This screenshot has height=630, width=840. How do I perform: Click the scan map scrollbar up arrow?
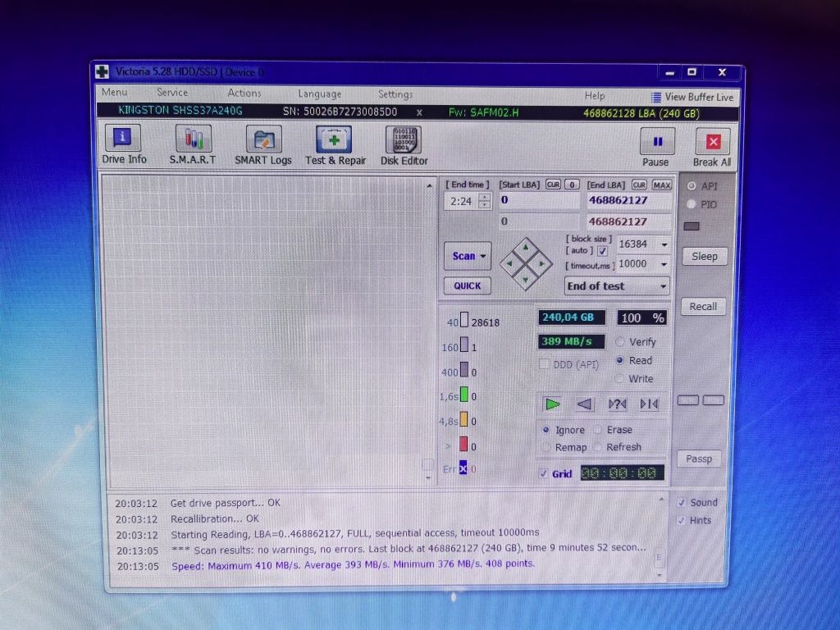[x=429, y=185]
